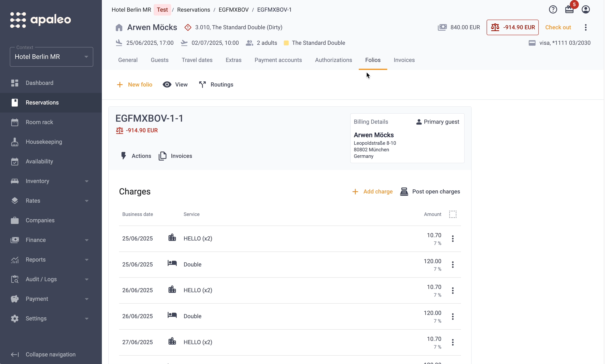Image resolution: width=605 pixels, height=364 pixels.
Task: Click the Service column header
Action: pos(191,214)
